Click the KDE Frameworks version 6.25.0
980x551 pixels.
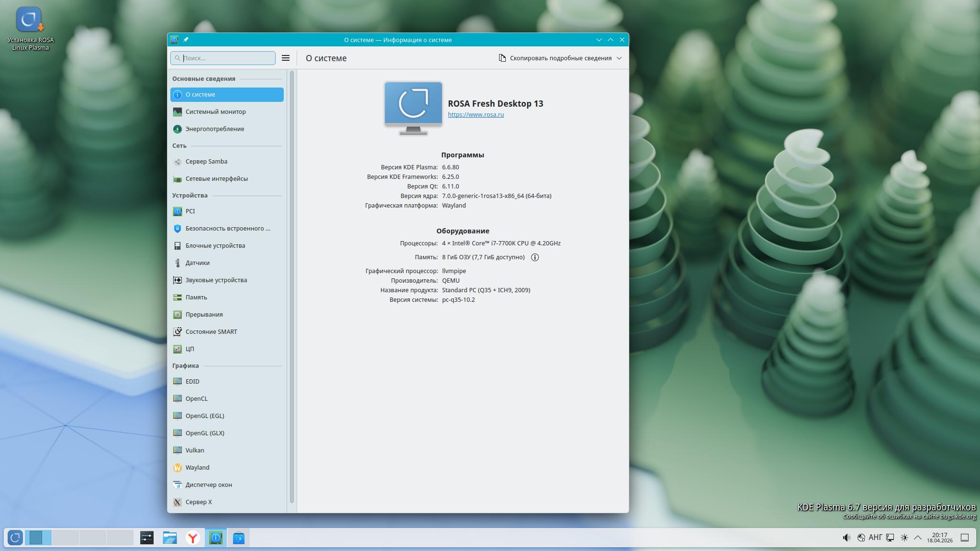point(450,177)
